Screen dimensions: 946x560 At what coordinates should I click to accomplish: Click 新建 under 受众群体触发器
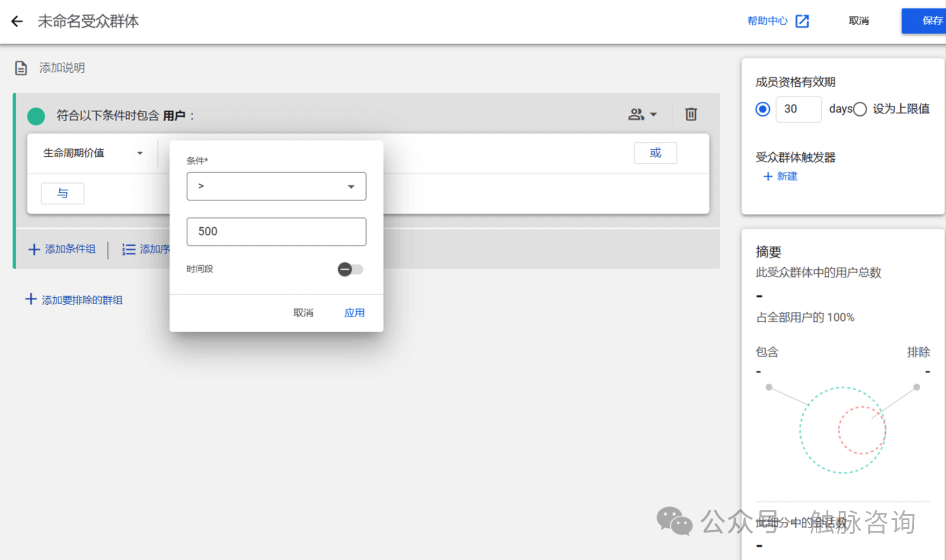787,176
